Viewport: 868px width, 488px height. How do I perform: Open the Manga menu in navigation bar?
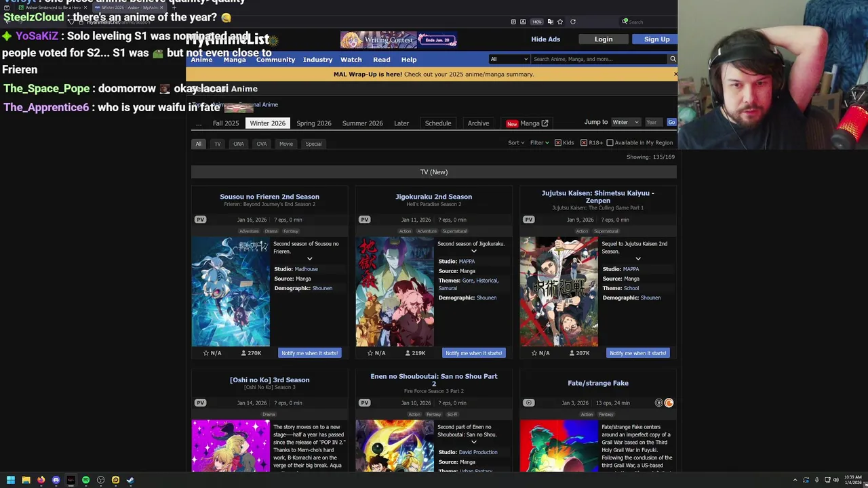pos(235,60)
